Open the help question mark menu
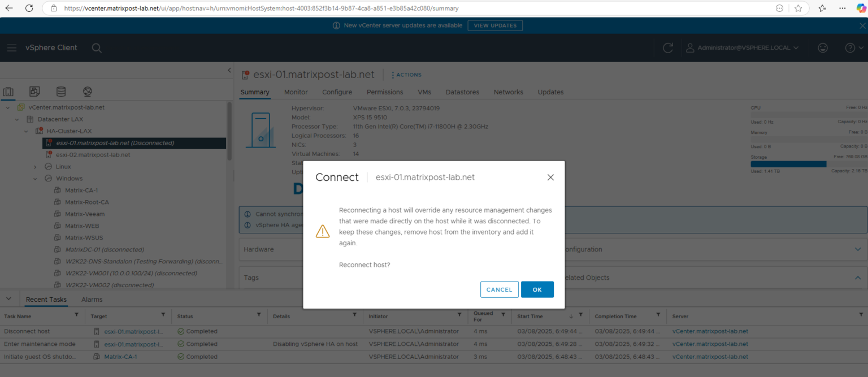 point(851,47)
